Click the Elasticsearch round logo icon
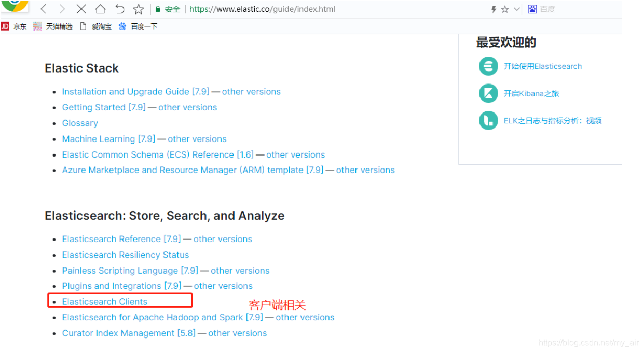644x352 pixels. pos(488,66)
